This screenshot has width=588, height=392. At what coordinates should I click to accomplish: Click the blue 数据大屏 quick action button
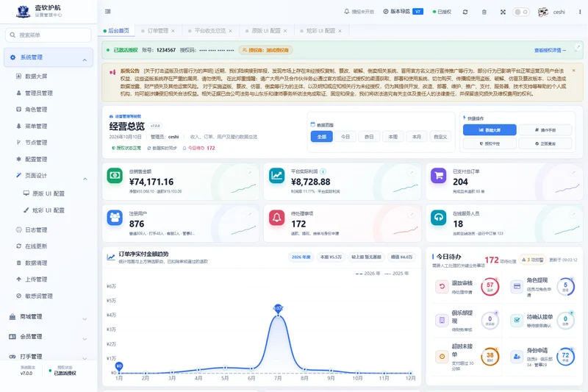490,130
